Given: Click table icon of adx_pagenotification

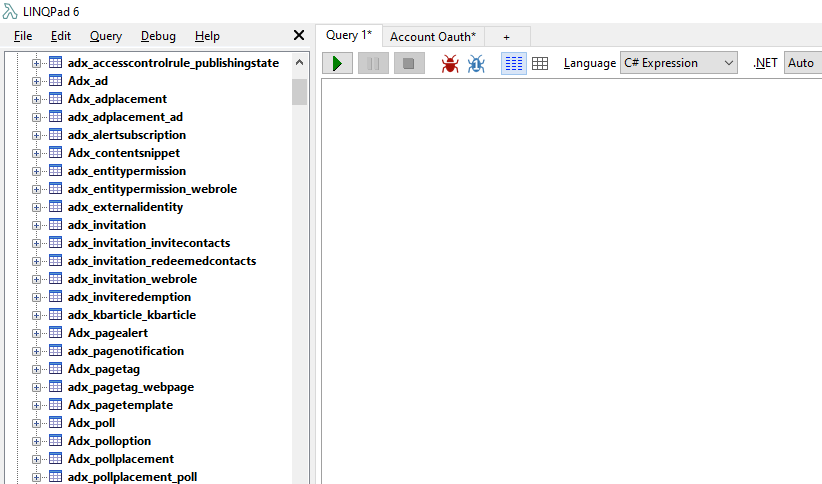Looking at the screenshot, I should point(56,350).
